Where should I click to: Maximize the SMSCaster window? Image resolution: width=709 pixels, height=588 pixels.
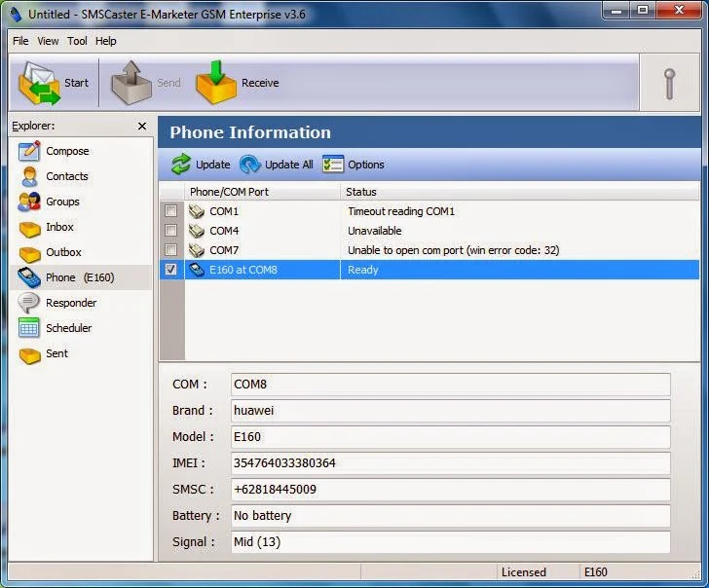(643, 11)
